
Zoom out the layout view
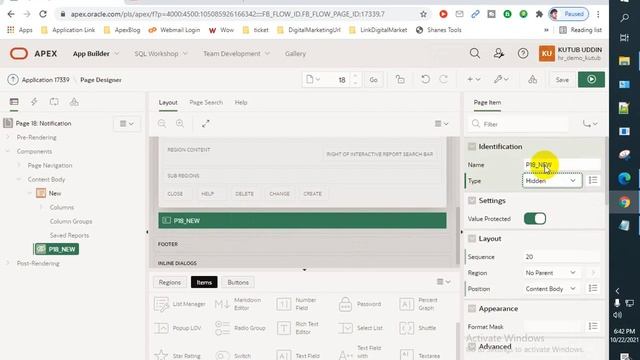162,124
